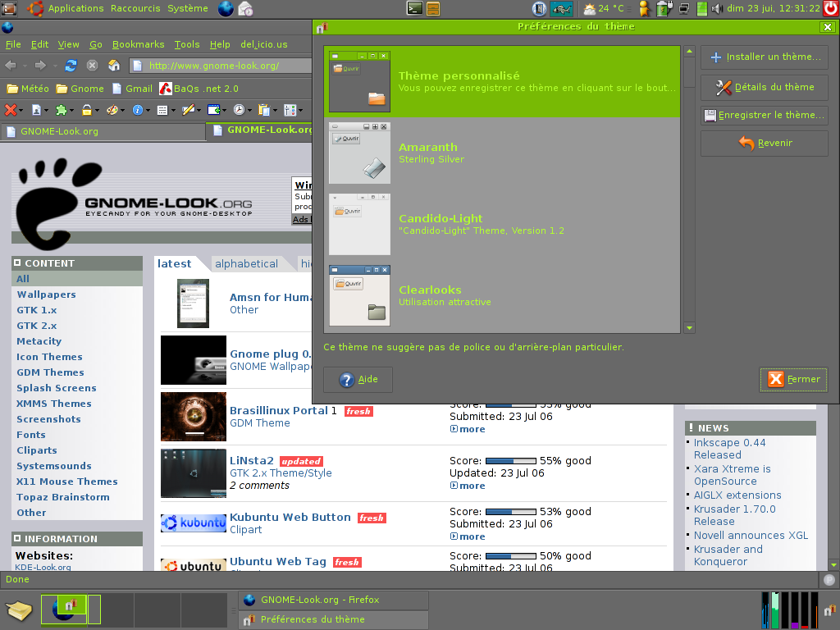Click theme list scrollbar down arrow
840x630 pixels.
point(689,328)
